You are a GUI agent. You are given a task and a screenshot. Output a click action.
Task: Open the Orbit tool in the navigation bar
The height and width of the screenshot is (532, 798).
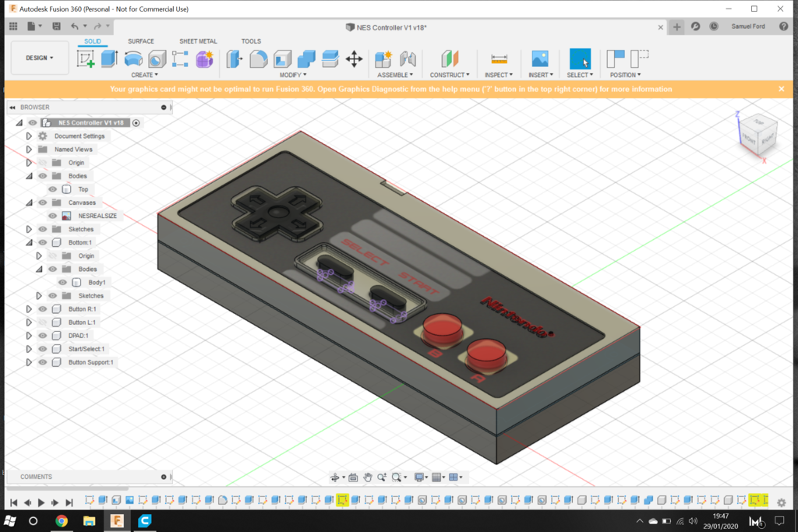pyautogui.click(x=335, y=477)
